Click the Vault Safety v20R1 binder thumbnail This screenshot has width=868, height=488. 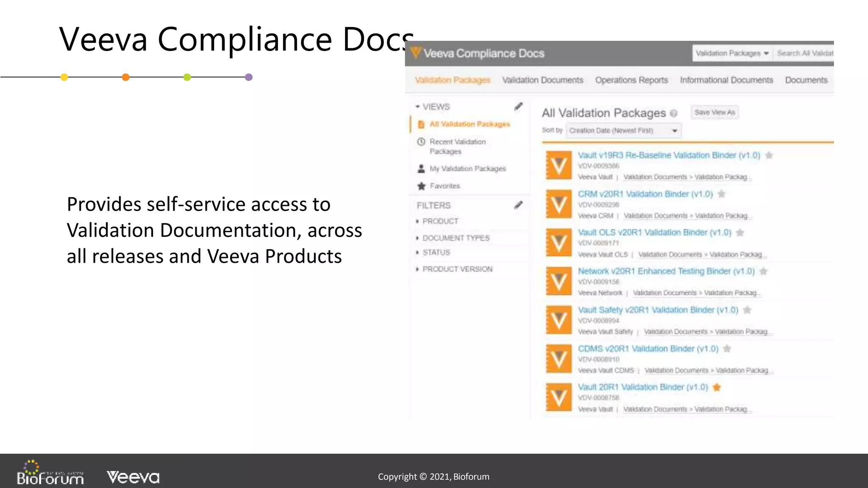pos(559,320)
